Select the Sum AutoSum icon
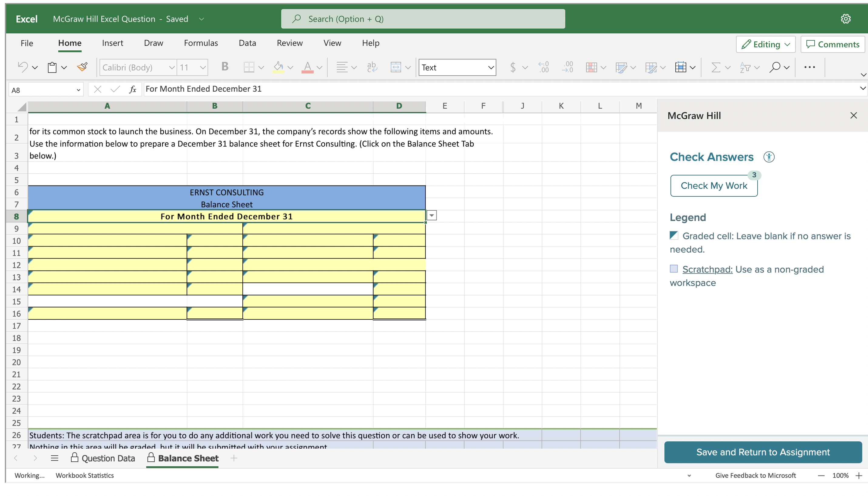This screenshot has height=496, width=868. (715, 67)
